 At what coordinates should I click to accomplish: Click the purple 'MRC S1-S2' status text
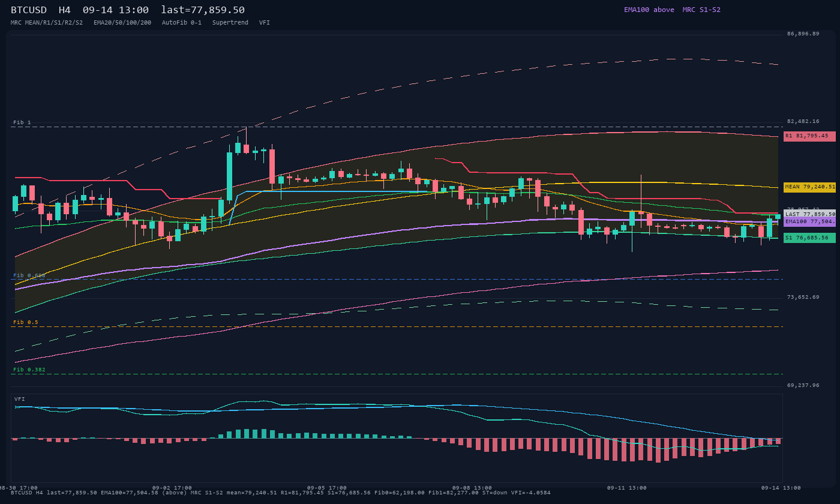click(701, 10)
